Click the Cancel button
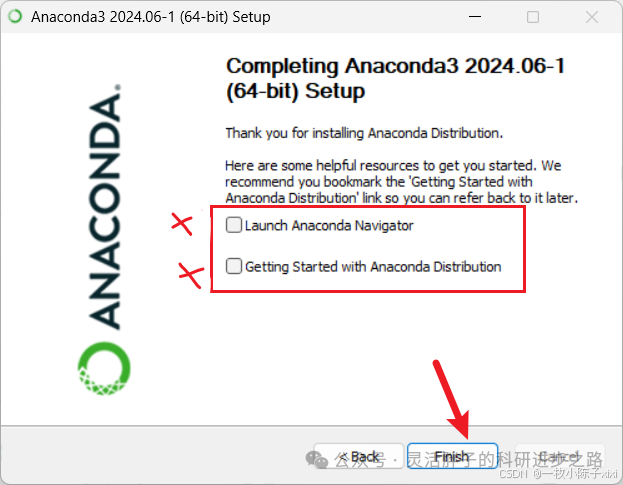Viewport: 623px width, 485px height. 560,456
